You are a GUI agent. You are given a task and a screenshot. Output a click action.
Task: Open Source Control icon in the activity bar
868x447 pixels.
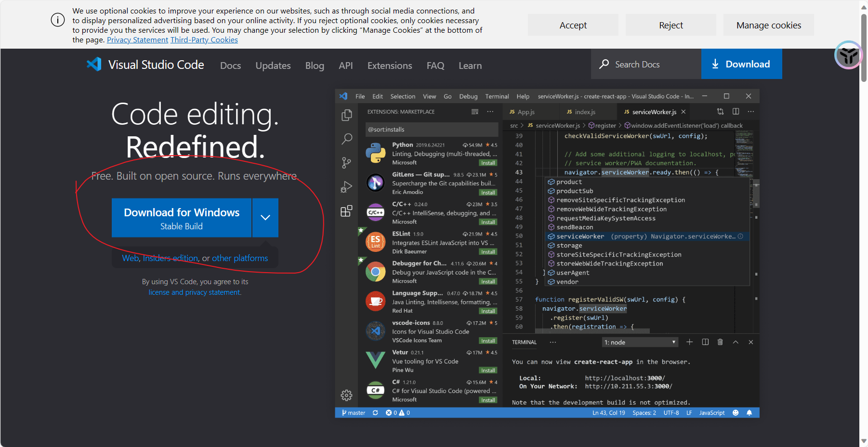tap(346, 163)
